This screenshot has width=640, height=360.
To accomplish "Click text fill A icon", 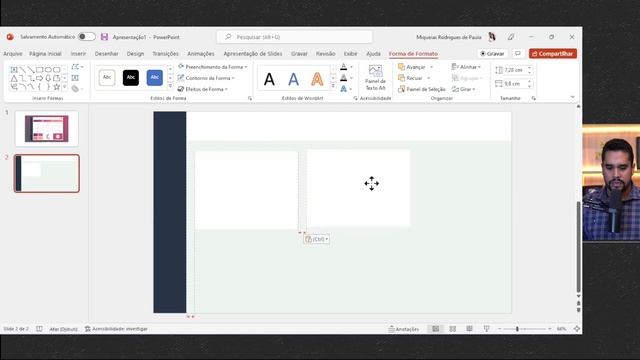I will [344, 67].
